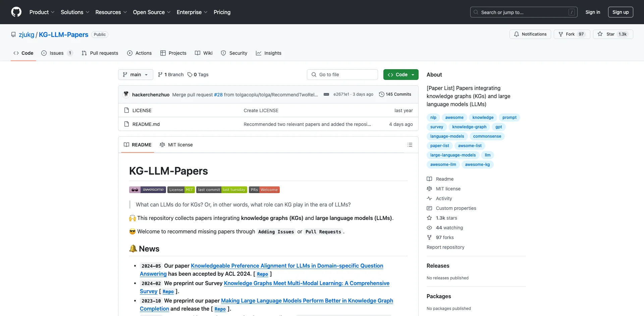
Task: Open the Notifications button
Action: pos(530,34)
